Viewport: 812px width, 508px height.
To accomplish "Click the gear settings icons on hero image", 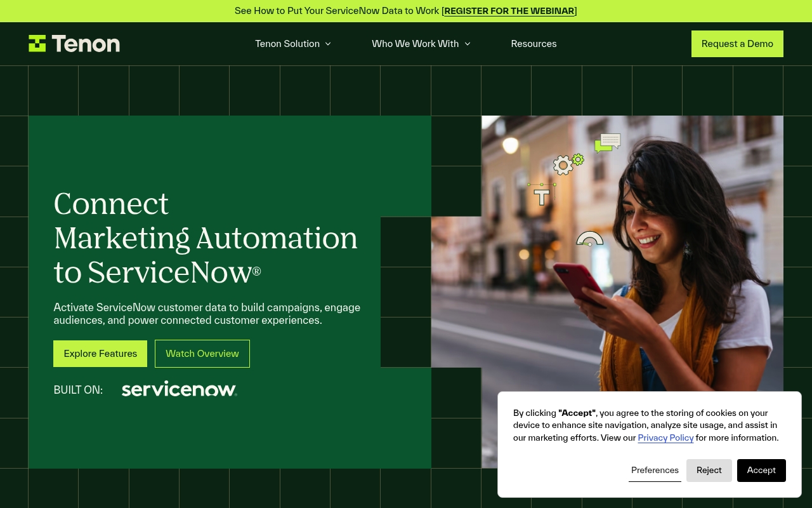I will click(568, 164).
